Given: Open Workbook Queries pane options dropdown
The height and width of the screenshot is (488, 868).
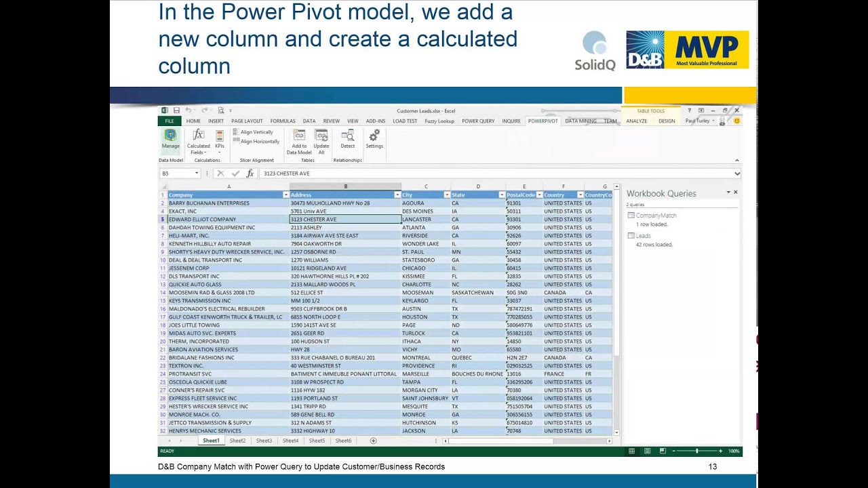Looking at the screenshot, I should (728, 192).
